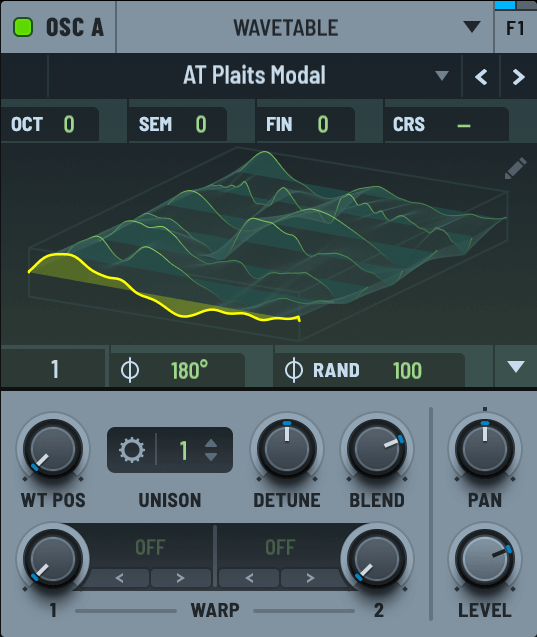The width and height of the screenshot is (537, 637).
Task: Click the phase 180° value
Action: point(189,370)
